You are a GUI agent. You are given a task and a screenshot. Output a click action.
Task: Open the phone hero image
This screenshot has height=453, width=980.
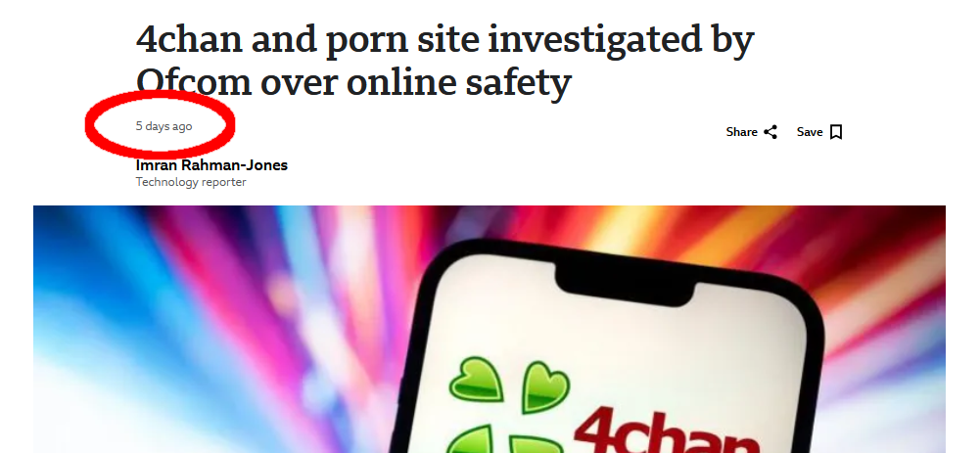click(x=490, y=330)
